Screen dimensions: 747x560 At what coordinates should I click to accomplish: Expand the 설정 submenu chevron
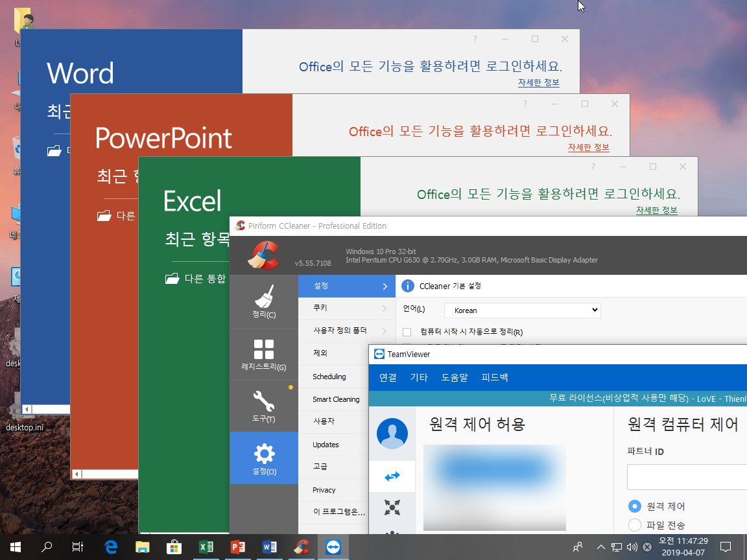385,286
